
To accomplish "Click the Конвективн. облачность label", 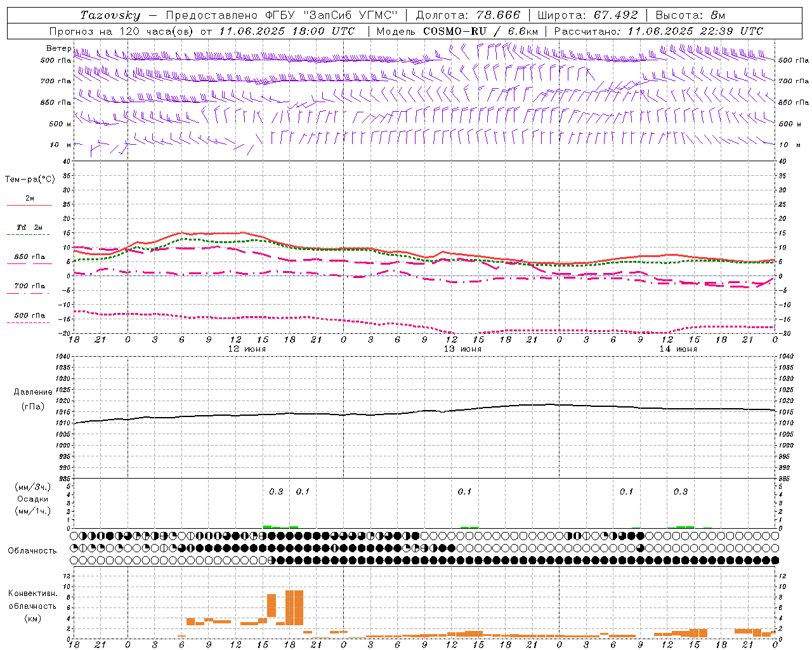I will pyautogui.click(x=32, y=599).
